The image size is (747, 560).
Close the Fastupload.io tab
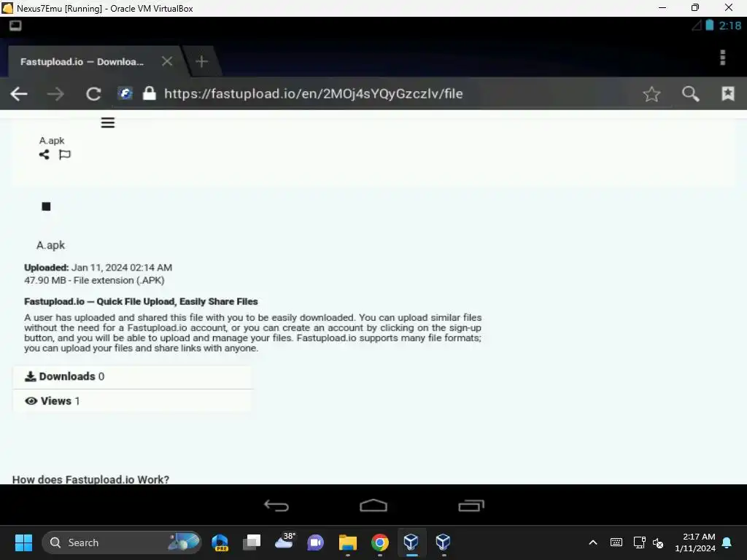click(x=167, y=61)
